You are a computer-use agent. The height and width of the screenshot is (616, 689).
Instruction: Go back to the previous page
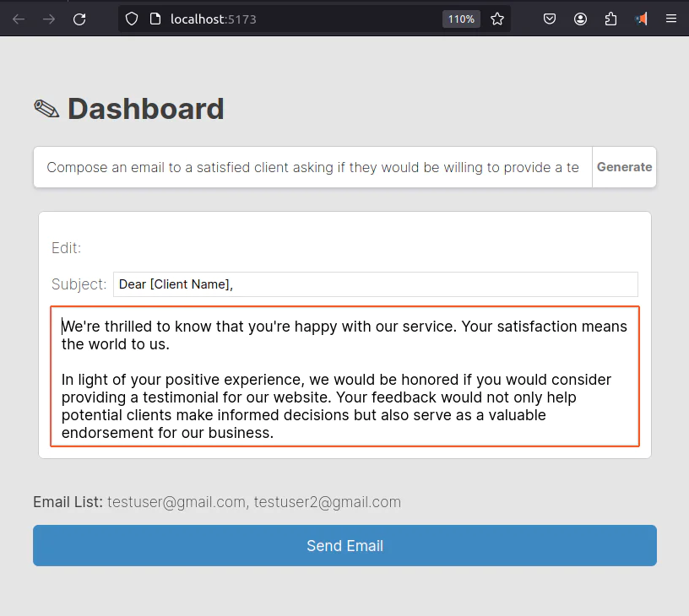click(x=19, y=19)
